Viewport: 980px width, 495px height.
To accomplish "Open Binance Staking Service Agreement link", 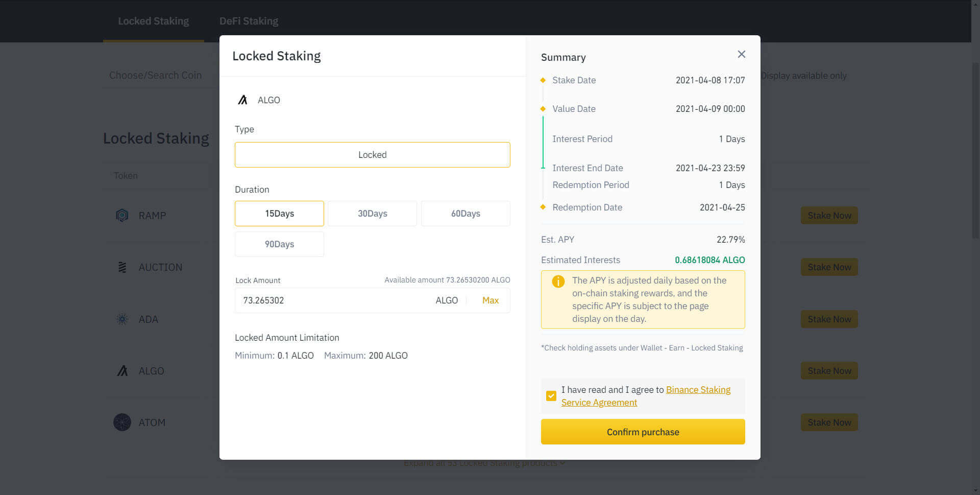I will click(646, 396).
